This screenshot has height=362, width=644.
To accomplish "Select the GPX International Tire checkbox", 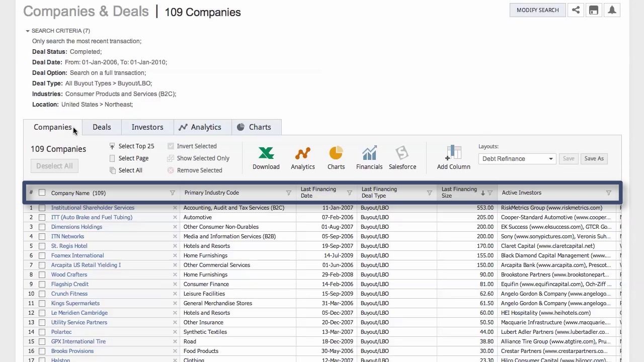I will tap(42, 341).
